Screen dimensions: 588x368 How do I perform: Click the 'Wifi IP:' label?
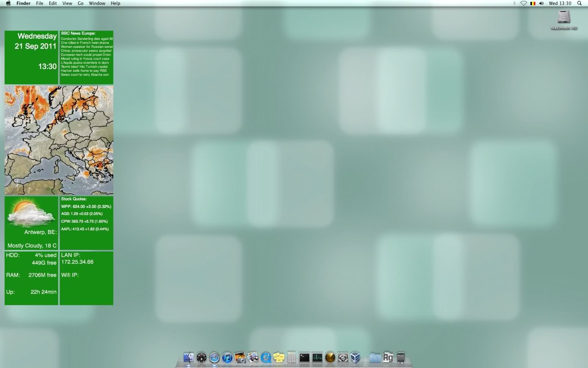pos(70,275)
